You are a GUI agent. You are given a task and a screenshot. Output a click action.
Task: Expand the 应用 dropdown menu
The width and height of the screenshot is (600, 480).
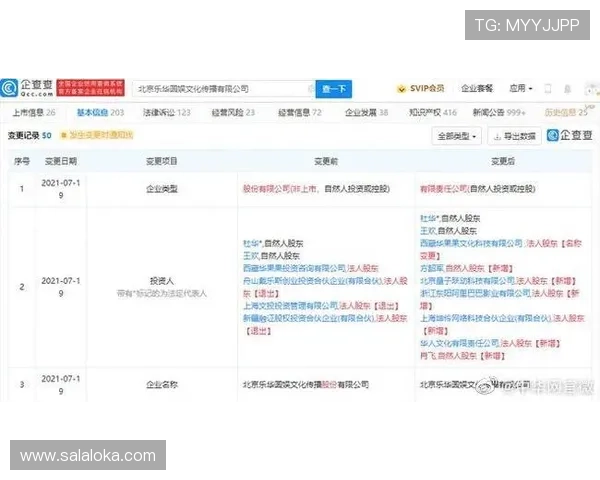(x=521, y=88)
